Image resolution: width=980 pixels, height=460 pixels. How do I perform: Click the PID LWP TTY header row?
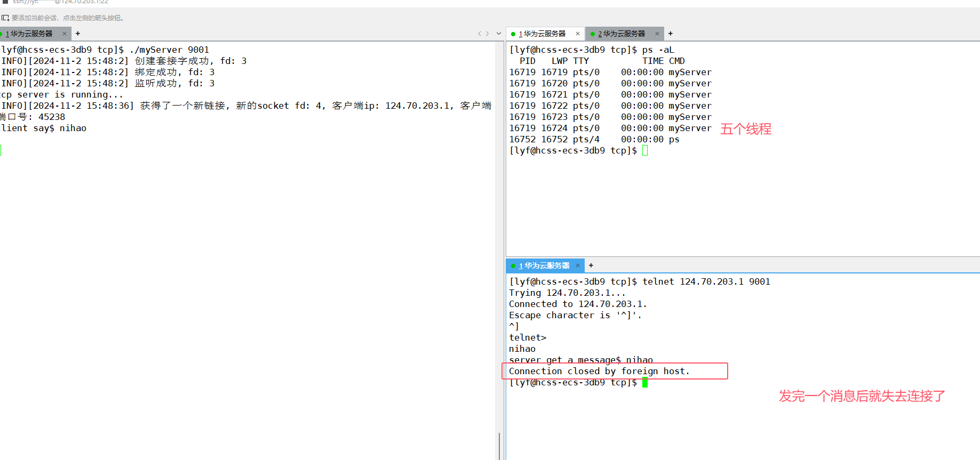[x=602, y=61]
